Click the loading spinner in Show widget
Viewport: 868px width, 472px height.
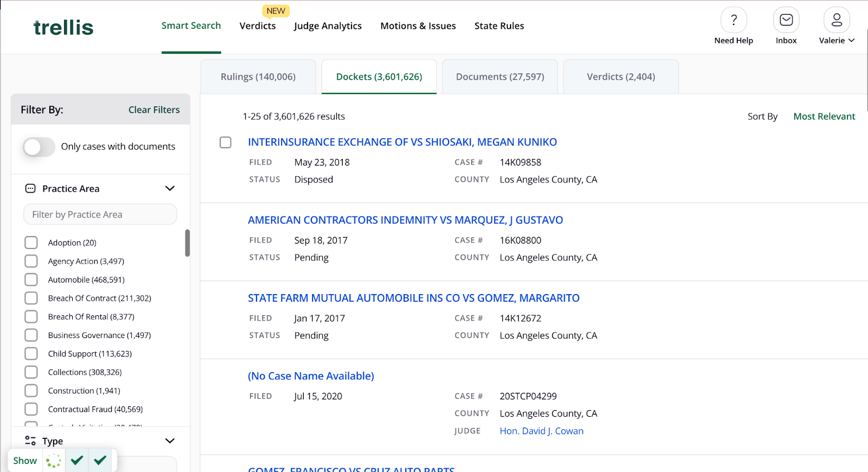pyautogui.click(x=53, y=461)
